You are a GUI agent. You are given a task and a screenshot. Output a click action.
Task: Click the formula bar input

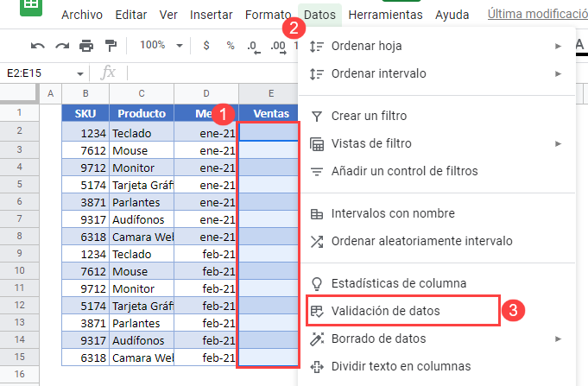pos(213,73)
